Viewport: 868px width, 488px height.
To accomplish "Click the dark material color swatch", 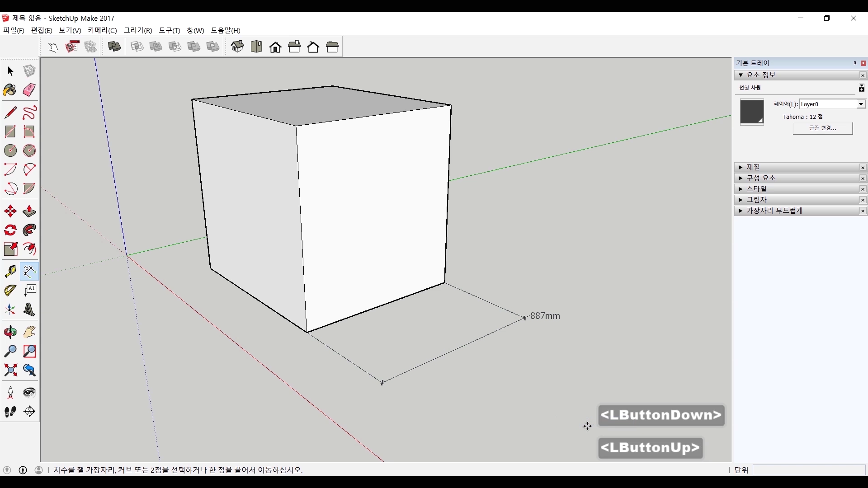I will coord(751,112).
